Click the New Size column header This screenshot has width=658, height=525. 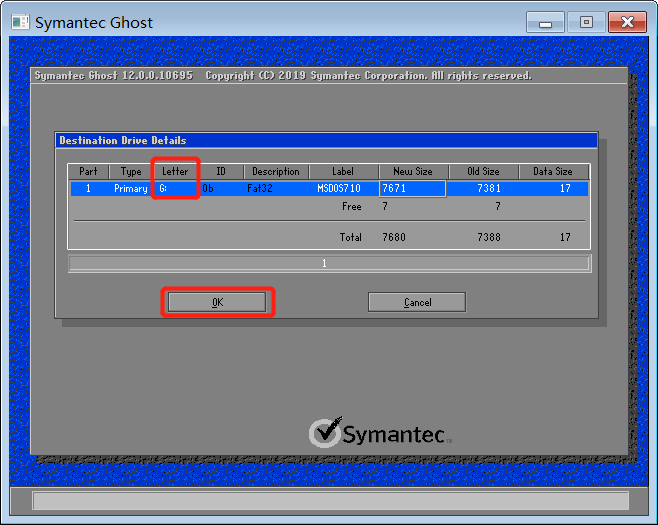pyautogui.click(x=413, y=172)
